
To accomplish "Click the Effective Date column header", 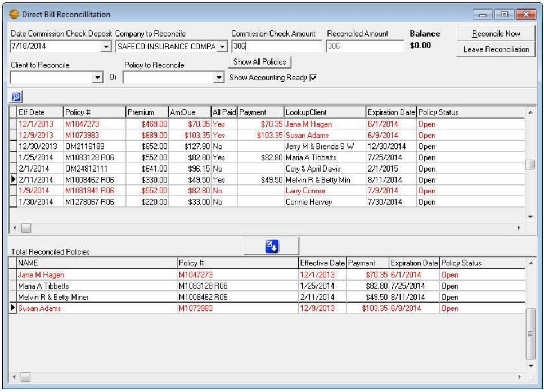I will [x=322, y=263].
